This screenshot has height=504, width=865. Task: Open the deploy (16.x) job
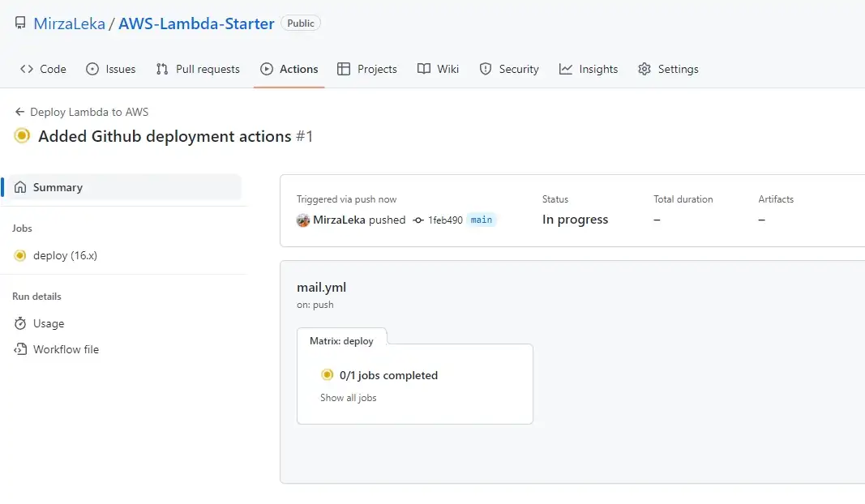tap(65, 255)
